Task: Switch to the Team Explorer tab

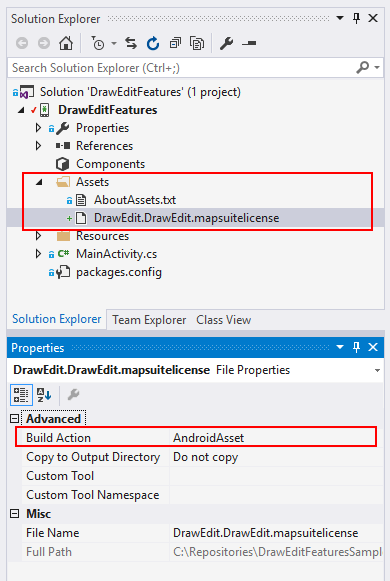Action: pyautogui.click(x=149, y=320)
